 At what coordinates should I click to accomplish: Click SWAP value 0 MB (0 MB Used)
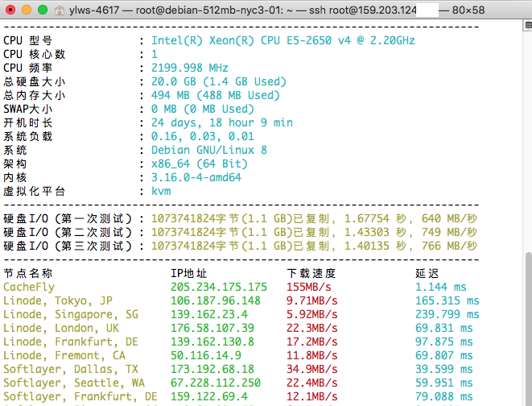[203, 109]
